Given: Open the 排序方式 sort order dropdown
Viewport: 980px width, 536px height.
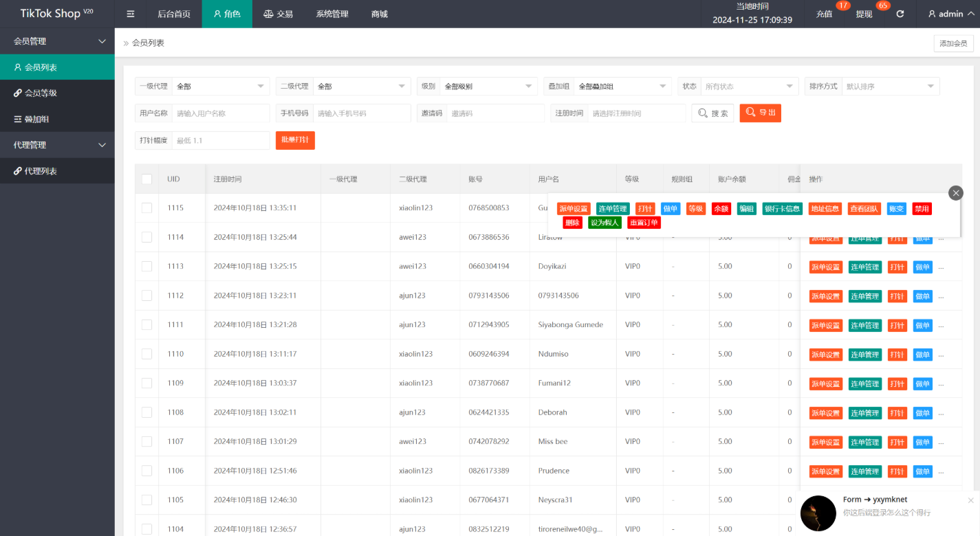Looking at the screenshot, I should tap(890, 87).
